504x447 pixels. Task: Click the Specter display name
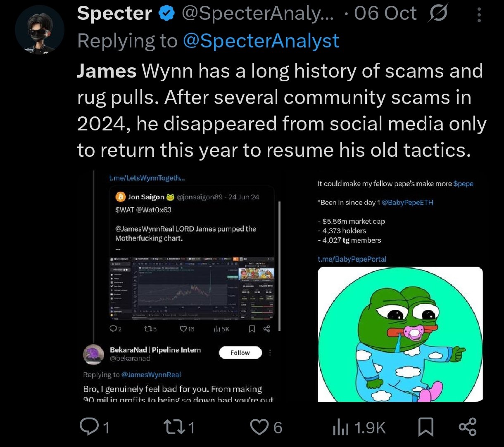pyautogui.click(x=114, y=14)
